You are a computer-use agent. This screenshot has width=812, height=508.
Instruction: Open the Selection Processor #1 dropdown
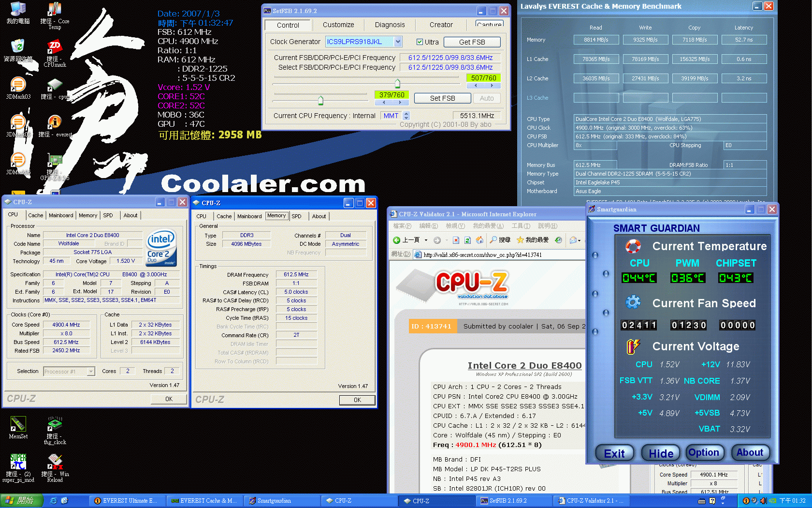(x=91, y=372)
